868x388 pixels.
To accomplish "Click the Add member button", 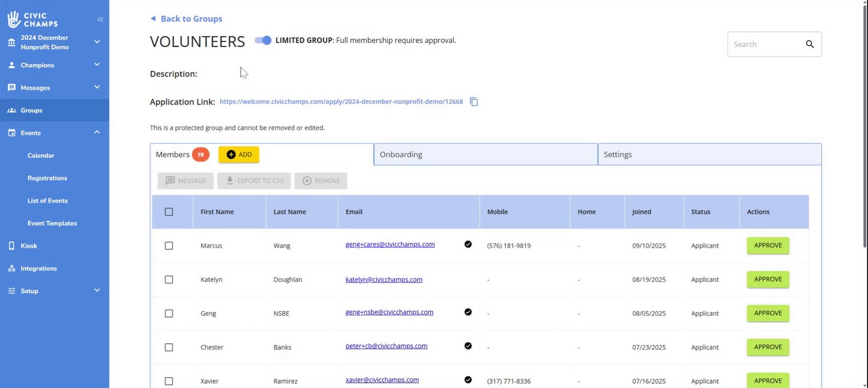I will 239,155.
